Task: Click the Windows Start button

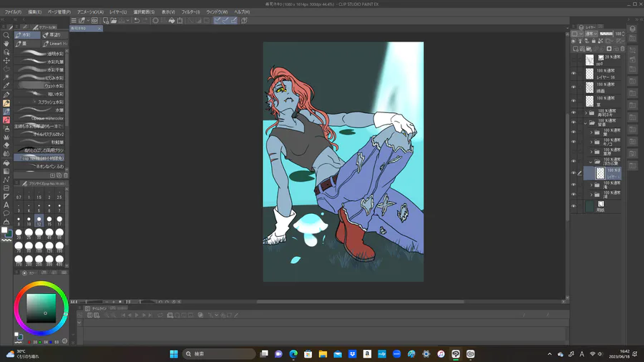Action: [173, 354]
